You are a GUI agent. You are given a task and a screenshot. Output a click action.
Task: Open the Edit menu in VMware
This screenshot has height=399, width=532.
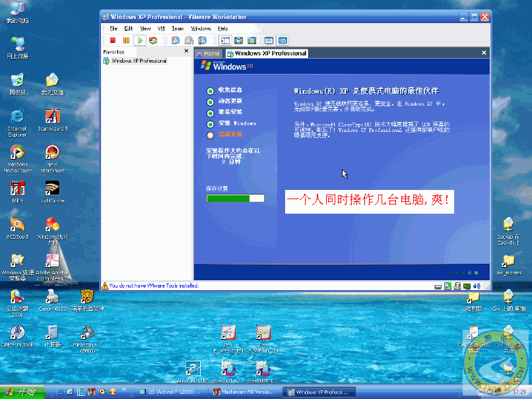pyautogui.click(x=128, y=28)
